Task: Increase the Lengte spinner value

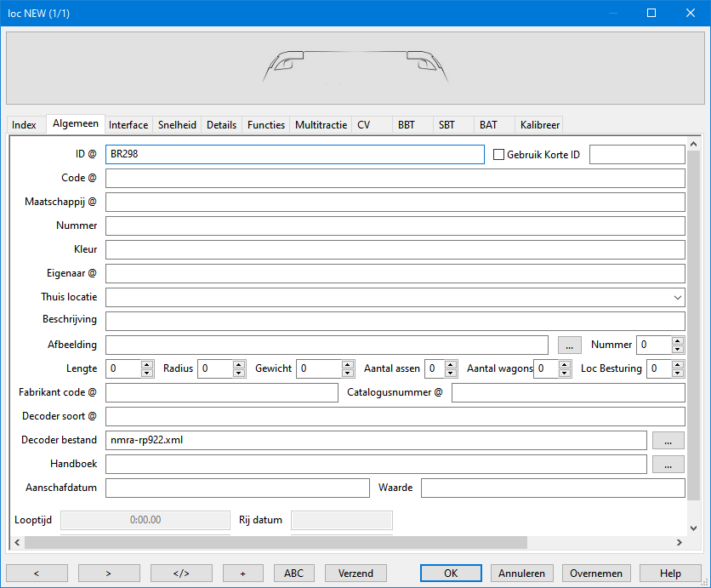Action: click(x=147, y=364)
